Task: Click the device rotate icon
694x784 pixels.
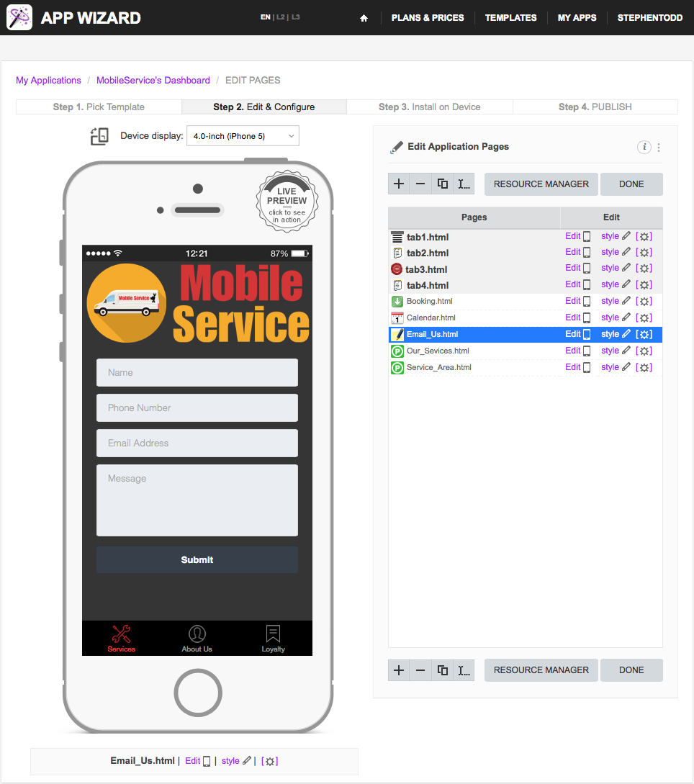Action: 99,136
